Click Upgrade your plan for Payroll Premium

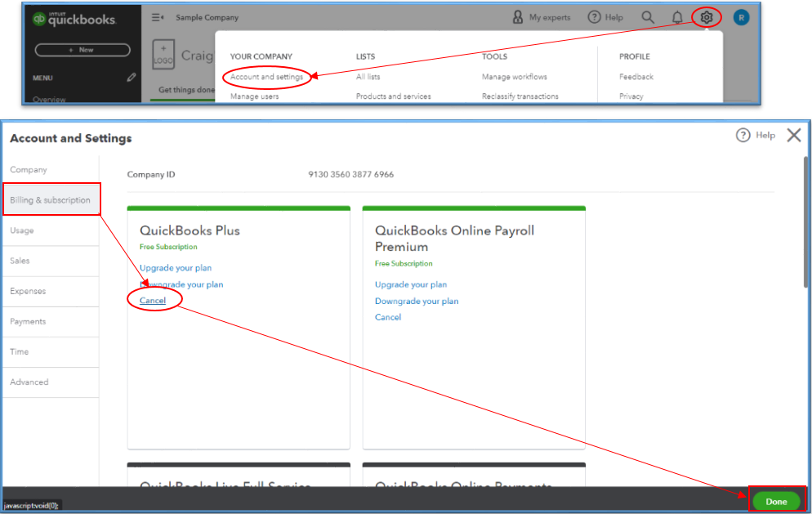[411, 284]
